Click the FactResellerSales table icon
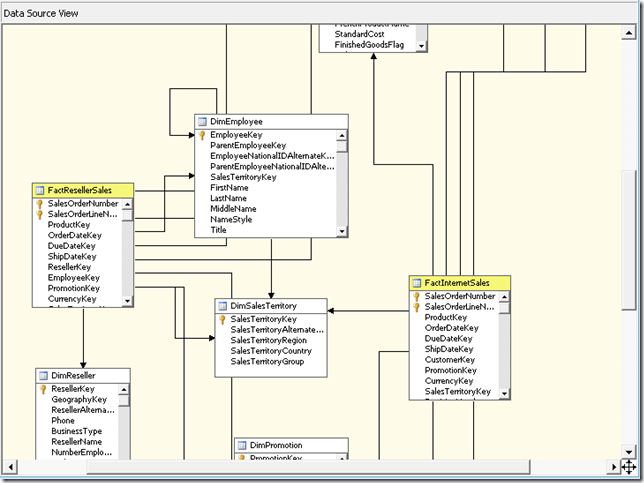This screenshot has width=644, height=483. pyautogui.click(x=40, y=190)
